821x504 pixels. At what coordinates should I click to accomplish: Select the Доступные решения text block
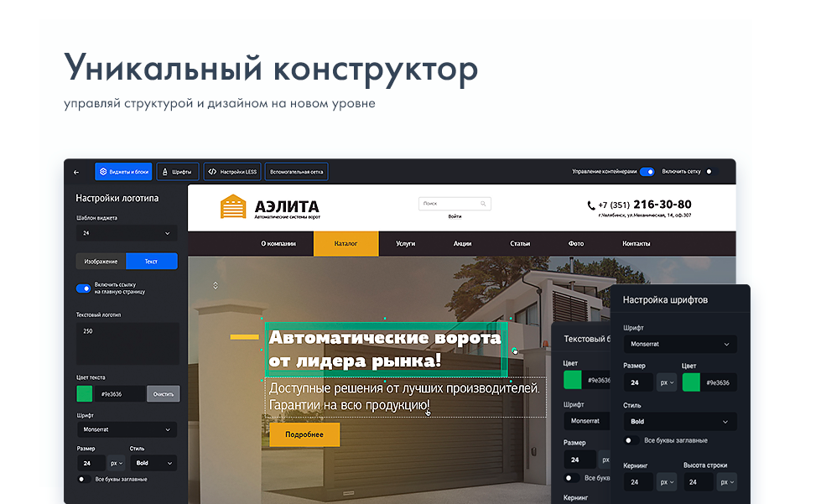[x=404, y=397]
